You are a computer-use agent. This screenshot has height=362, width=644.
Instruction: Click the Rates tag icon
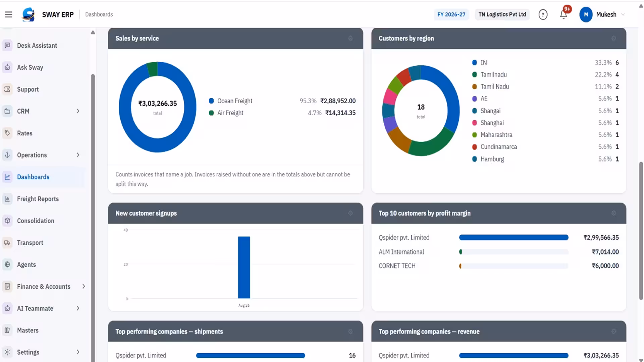(7, 133)
